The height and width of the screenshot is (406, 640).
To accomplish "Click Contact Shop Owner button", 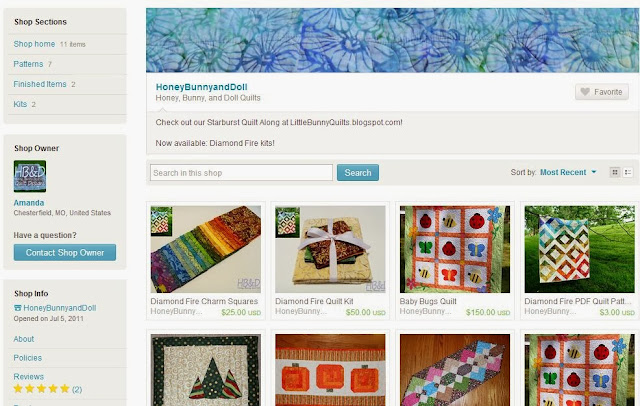I will coord(64,253).
